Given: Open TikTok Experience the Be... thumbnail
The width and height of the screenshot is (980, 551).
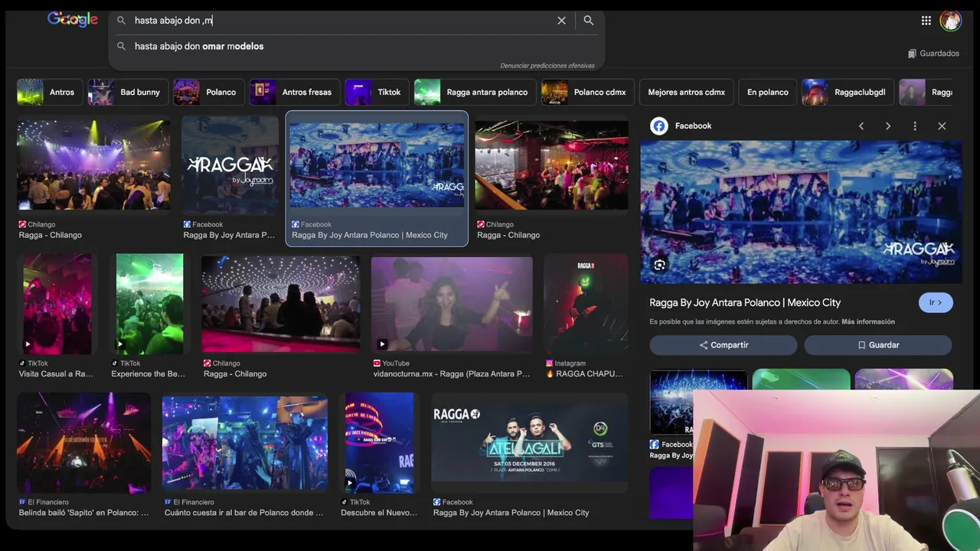Looking at the screenshot, I should tap(149, 304).
